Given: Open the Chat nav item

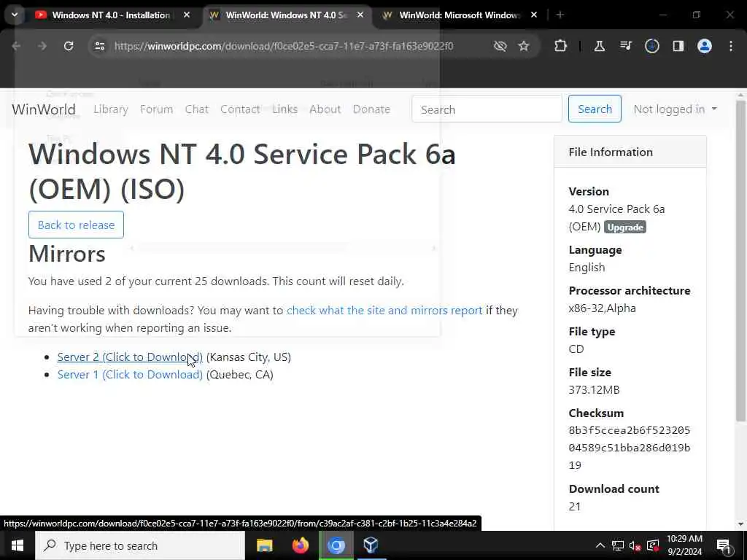Looking at the screenshot, I should click(x=197, y=109).
